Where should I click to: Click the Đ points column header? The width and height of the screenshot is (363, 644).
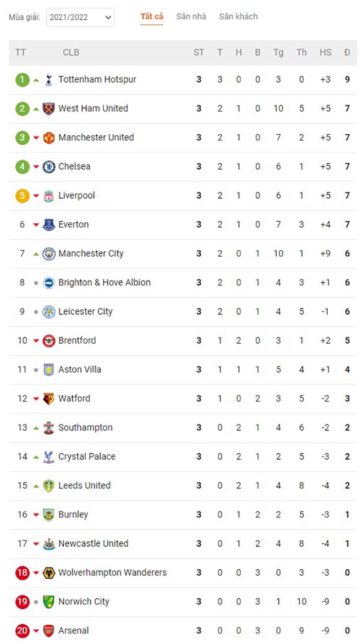(x=347, y=53)
